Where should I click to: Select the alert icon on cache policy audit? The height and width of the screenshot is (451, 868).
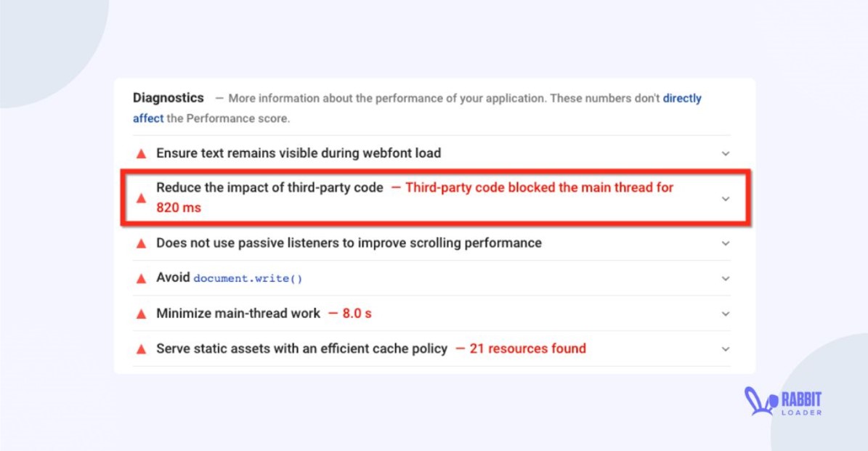point(141,349)
